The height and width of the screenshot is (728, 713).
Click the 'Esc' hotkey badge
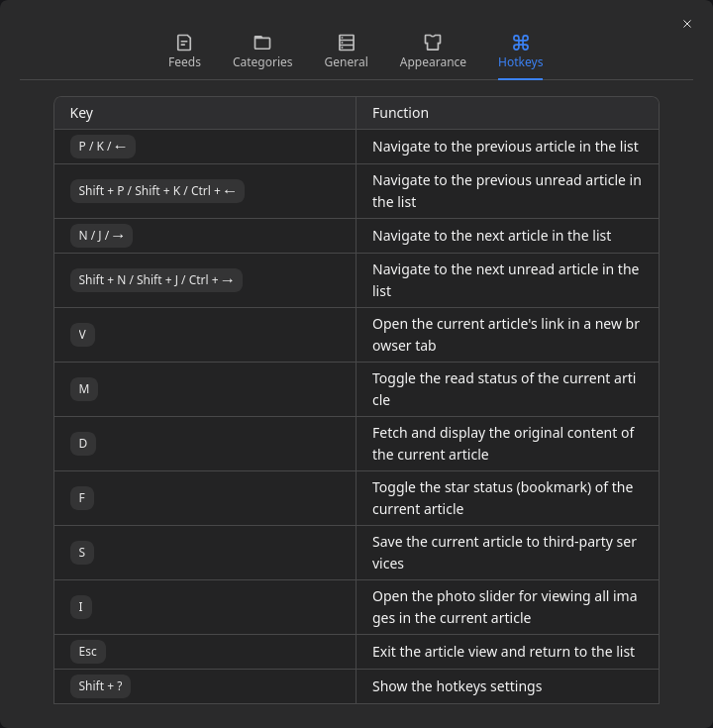[x=88, y=652]
